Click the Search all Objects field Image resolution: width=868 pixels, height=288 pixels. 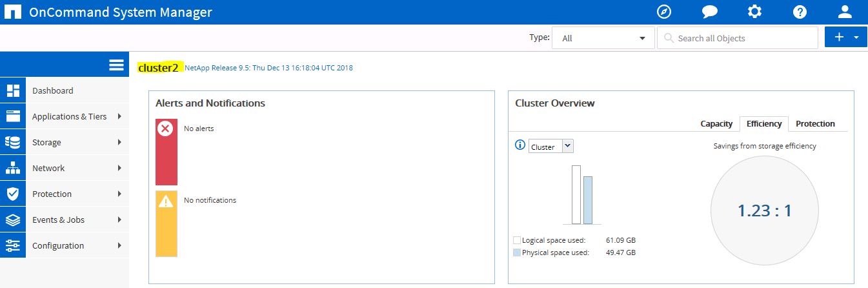click(x=739, y=38)
